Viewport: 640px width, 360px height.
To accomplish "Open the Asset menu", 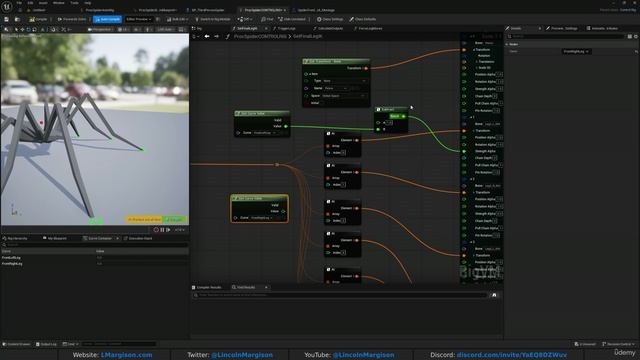I will click(43, 3).
